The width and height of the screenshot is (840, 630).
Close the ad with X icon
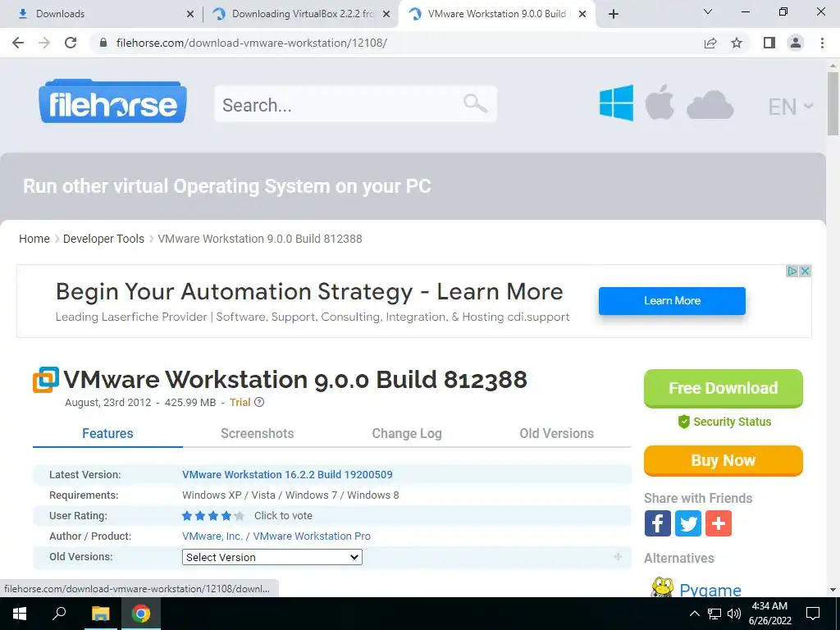click(x=805, y=271)
